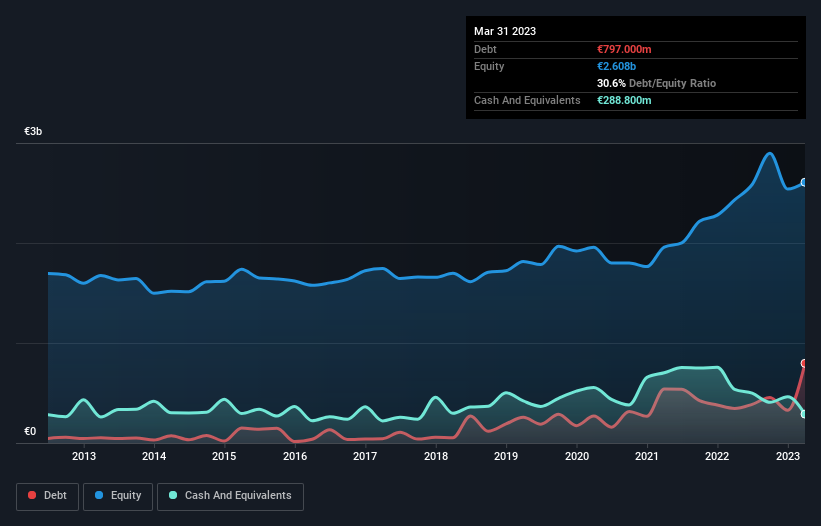Toggle the Debt series legend button
Viewport: 821px width, 526px height.
click(x=48, y=496)
